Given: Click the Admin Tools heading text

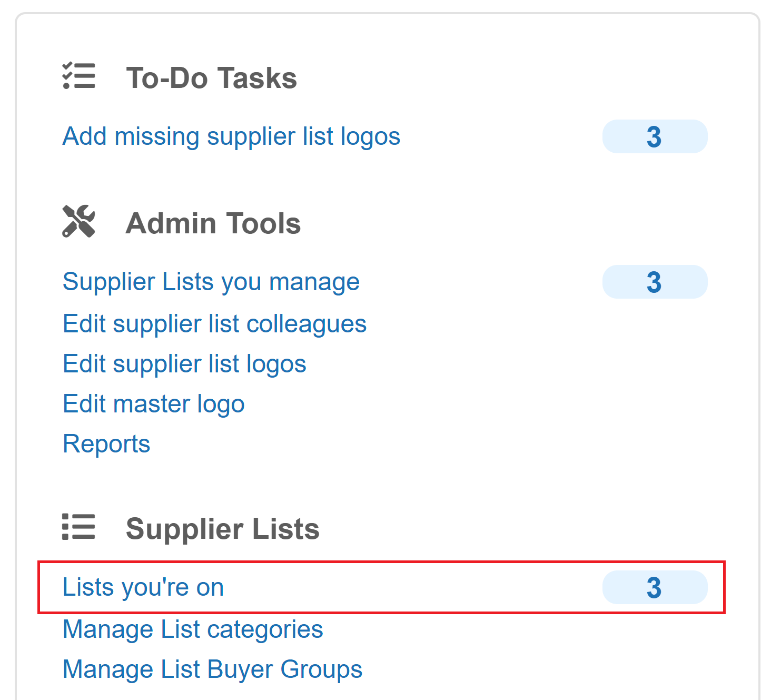Looking at the screenshot, I should pos(213,223).
